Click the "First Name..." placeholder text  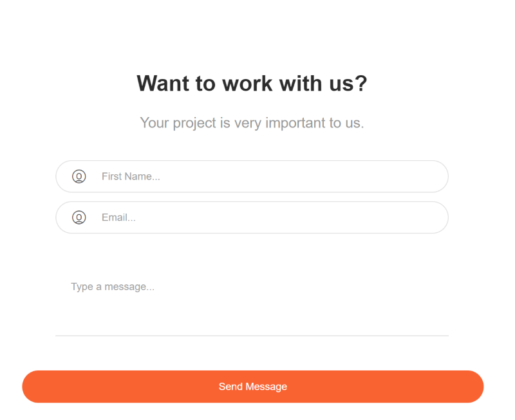tap(131, 176)
